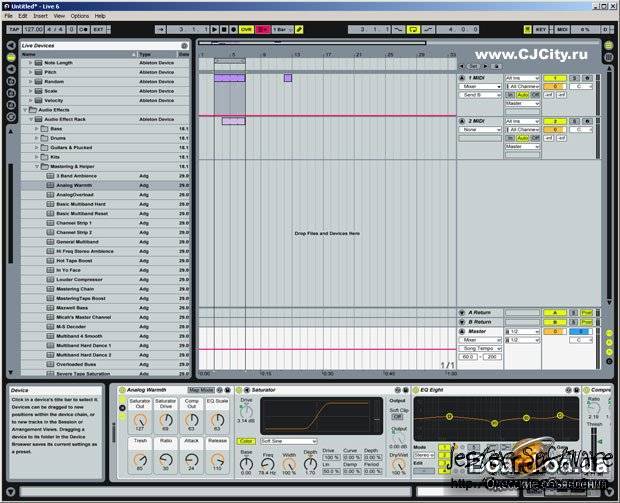Image resolution: width=620 pixels, height=503 pixels.
Task: Toggle the EQ Eight device activator
Action: tap(416, 390)
